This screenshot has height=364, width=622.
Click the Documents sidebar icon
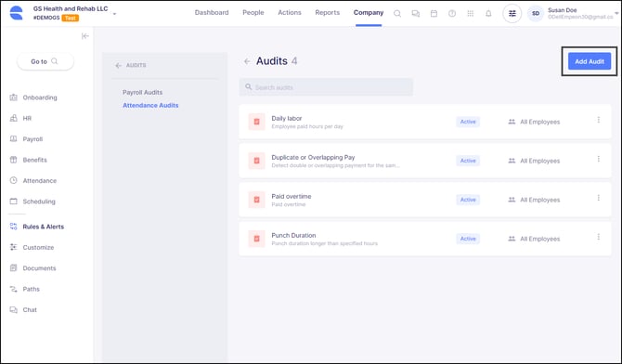point(14,268)
